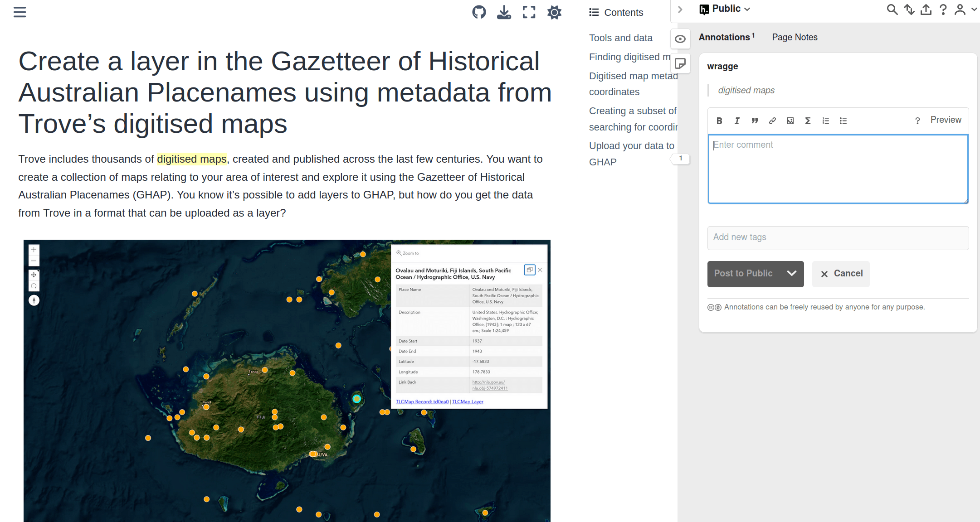Expand Post to Public options arrow
The width and height of the screenshot is (980, 522).
pos(791,273)
